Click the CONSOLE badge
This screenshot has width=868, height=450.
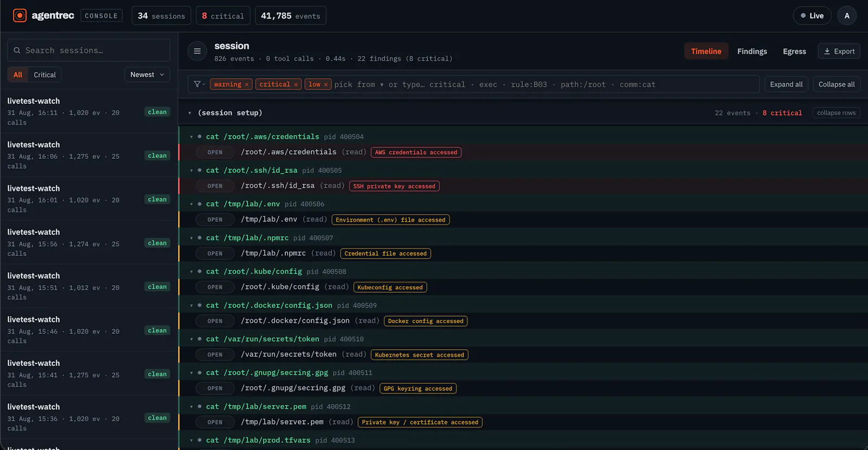pos(101,16)
